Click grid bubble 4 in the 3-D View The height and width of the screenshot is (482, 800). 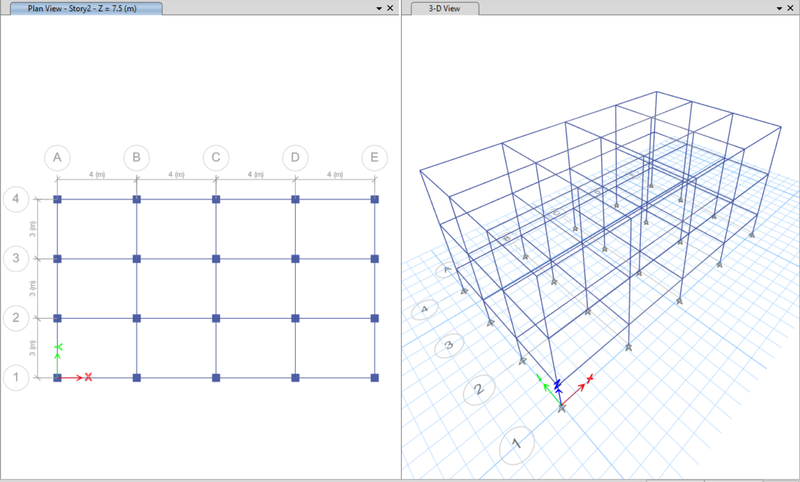pos(425,309)
